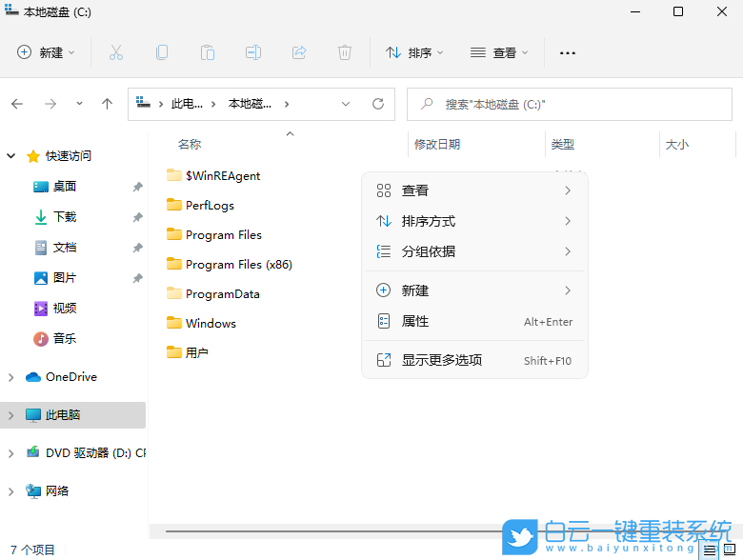Expand the 网络 tree node
The height and width of the screenshot is (560, 743).
click(x=10, y=491)
